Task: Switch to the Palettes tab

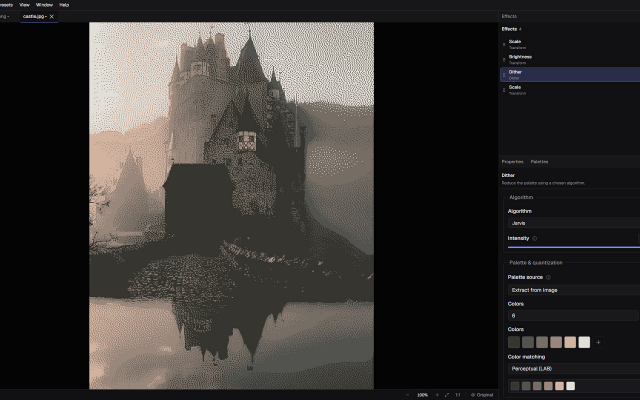Action: (x=539, y=162)
